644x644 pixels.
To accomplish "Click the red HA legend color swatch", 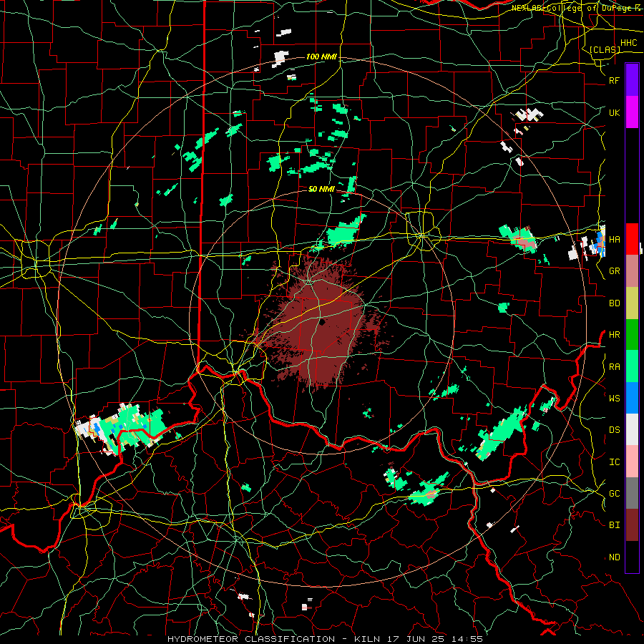I will pos(632,239).
